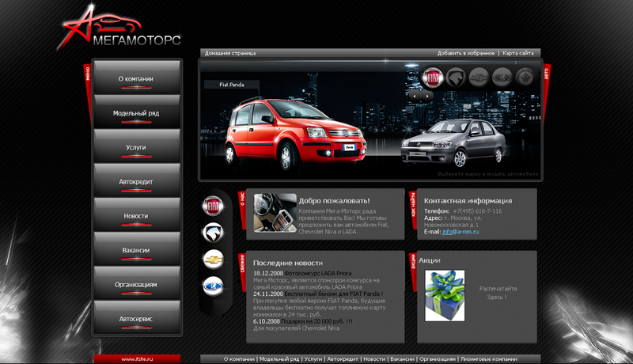Footer: open О компании
Image resolution: width=633 pixels, height=364 pixels.
tap(239, 358)
